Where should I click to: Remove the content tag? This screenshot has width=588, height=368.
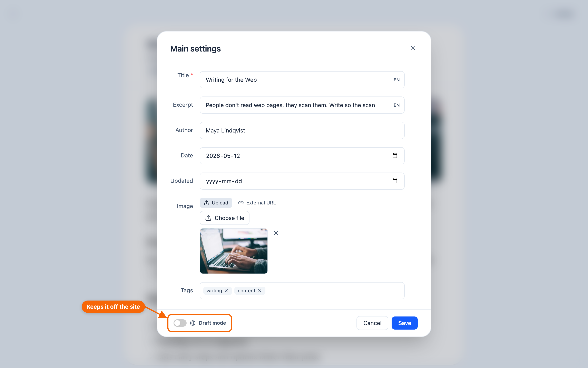pos(259,291)
